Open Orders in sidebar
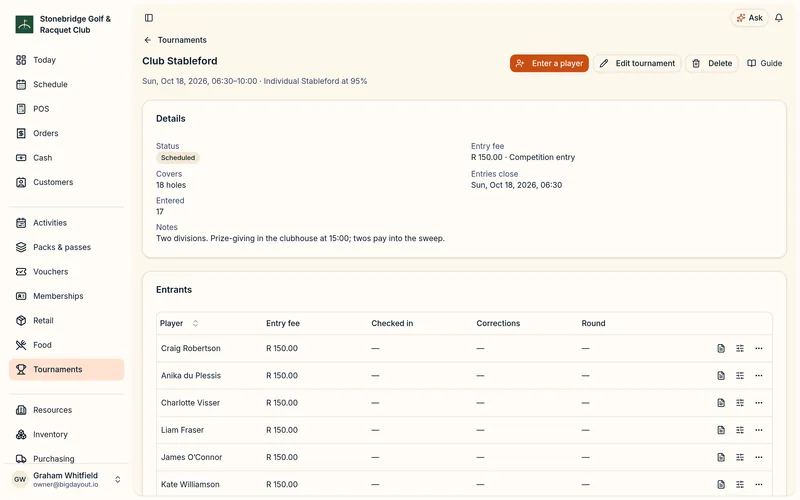 66,134
